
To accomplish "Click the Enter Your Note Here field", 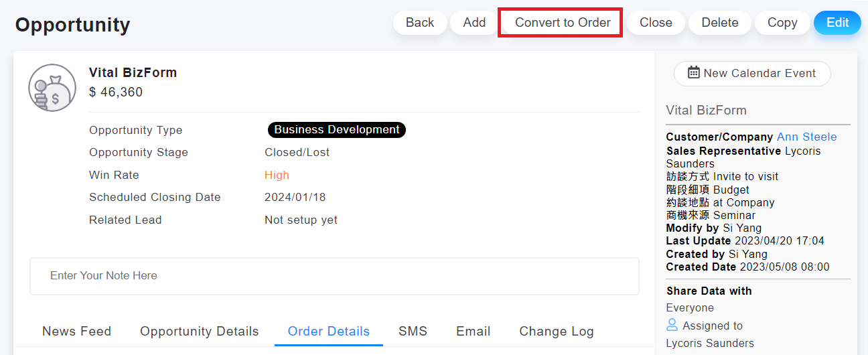I will pyautogui.click(x=334, y=276).
